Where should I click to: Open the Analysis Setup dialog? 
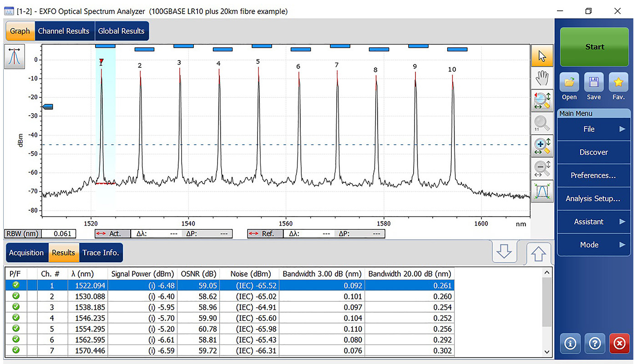pos(593,198)
